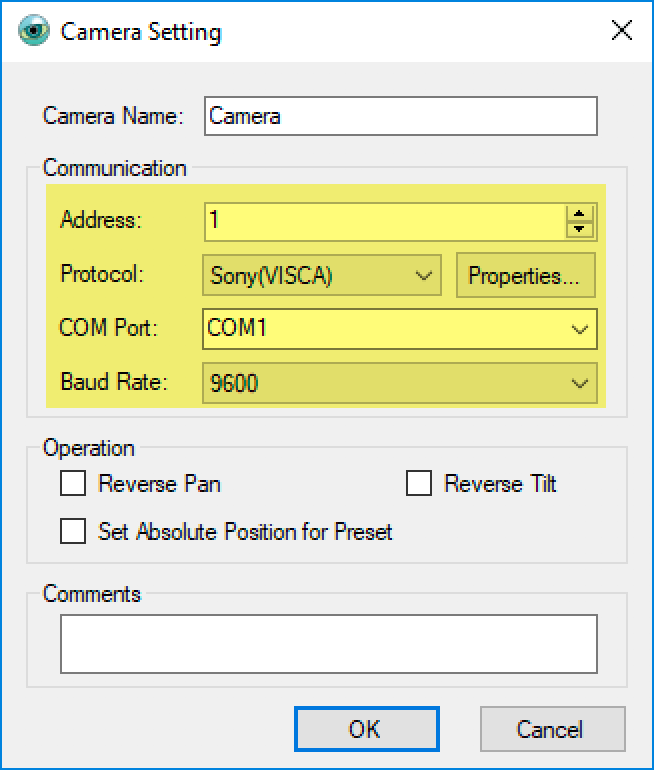
Task: Click inside the Address number field
Action: point(385,221)
